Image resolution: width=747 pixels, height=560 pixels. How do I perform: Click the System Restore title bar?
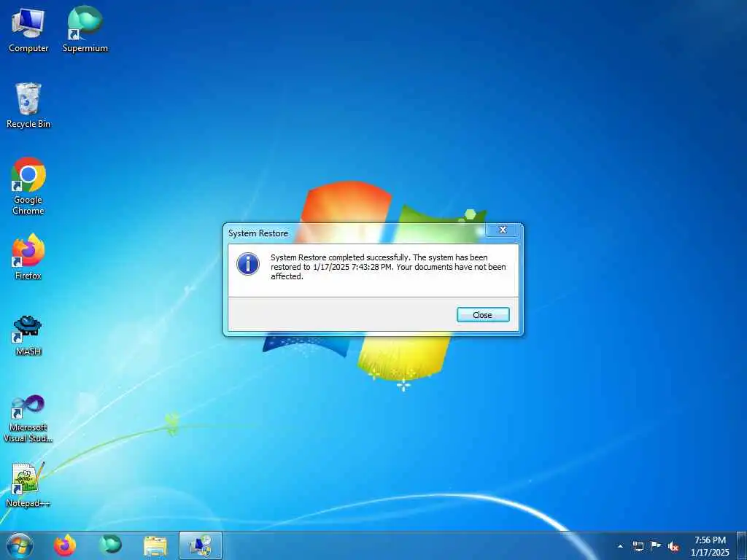(x=355, y=233)
